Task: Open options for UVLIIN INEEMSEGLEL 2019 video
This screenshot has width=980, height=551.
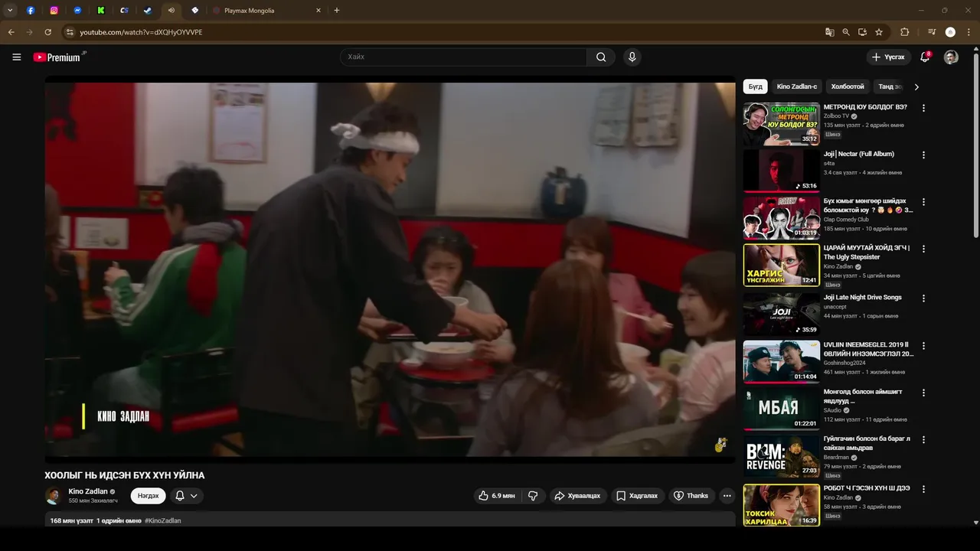Action: click(x=923, y=345)
